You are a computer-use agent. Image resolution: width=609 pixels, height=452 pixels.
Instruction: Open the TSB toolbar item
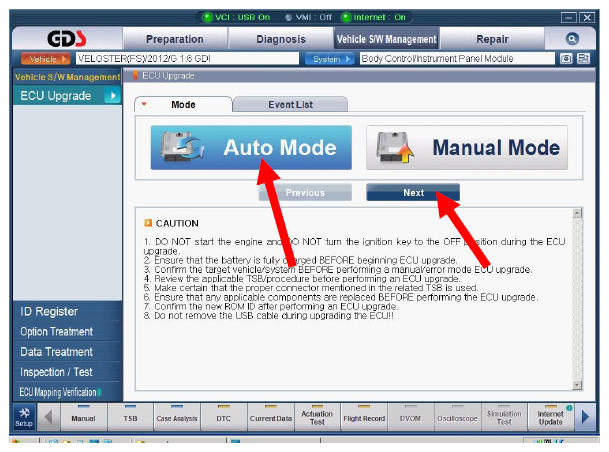[x=130, y=417]
